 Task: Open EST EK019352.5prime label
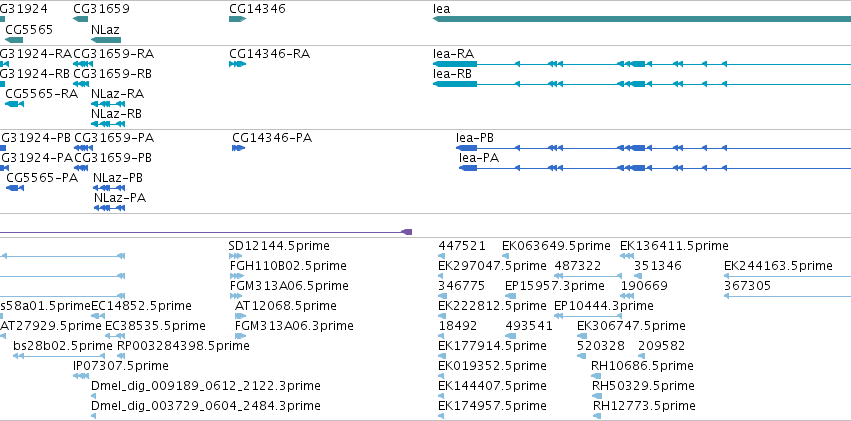(492, 366)
